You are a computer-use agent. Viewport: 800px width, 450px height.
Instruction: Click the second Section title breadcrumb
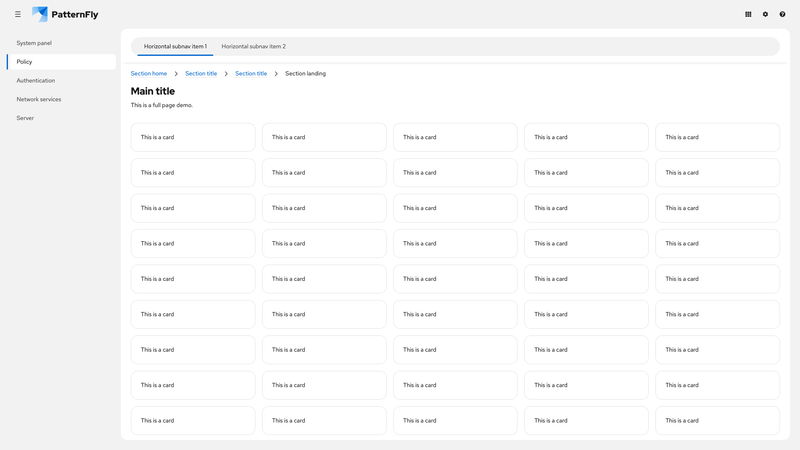tap(251, 73)
